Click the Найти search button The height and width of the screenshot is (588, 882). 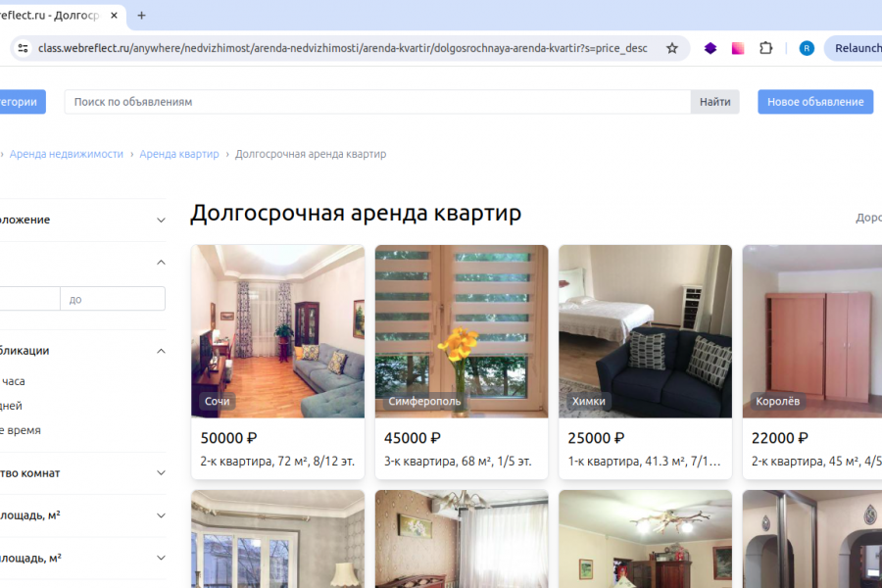715,102
